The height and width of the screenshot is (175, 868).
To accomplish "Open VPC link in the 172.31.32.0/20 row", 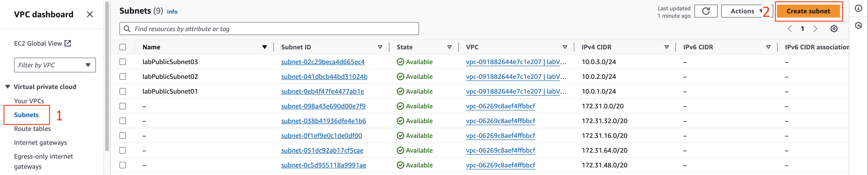I will (500, 121).
